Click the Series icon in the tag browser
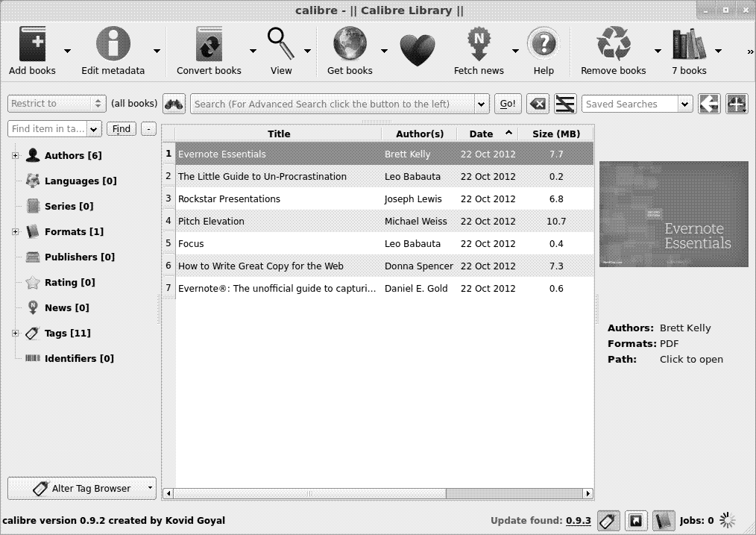Image resolution: width=756 pixels, height=535 pixels. pyautogui.click(x=33, y=206)
